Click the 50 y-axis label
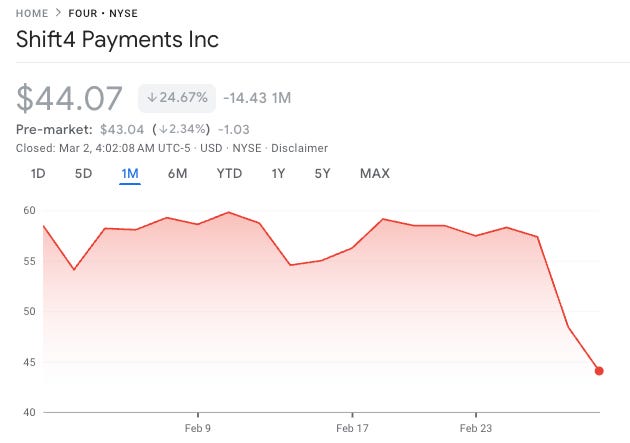This screenshot has height=443, width=630. tap(29, 311)
